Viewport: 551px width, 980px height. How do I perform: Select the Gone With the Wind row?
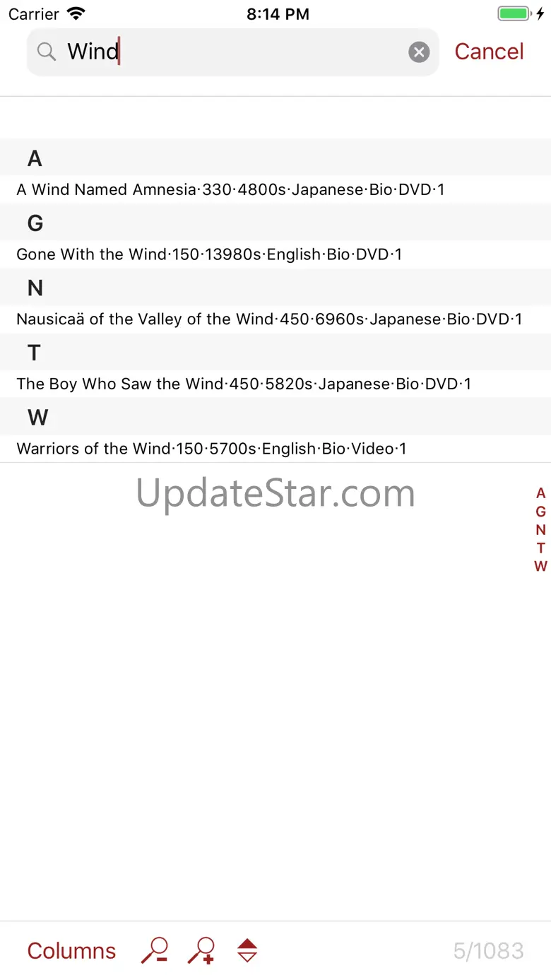point(275,254)
